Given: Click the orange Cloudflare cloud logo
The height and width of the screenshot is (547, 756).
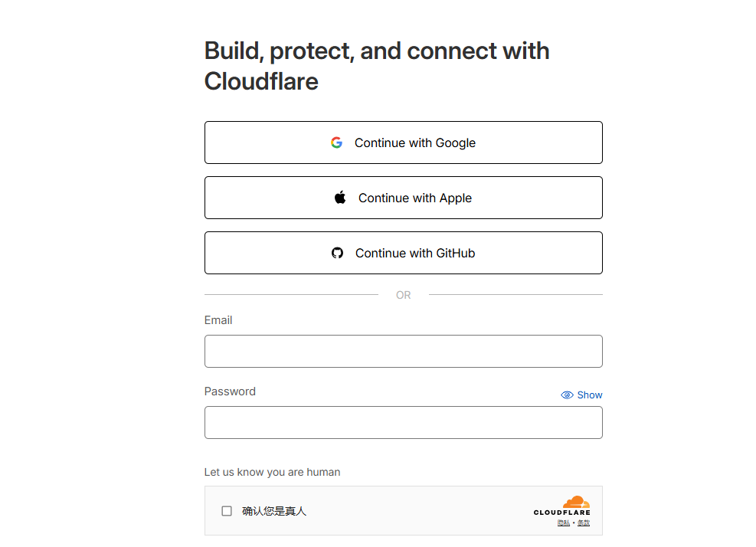Looking at the screenshot, I should click(x=576, y=503).
